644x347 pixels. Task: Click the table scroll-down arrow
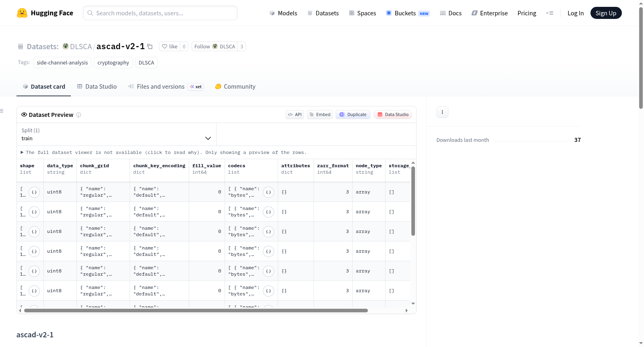(x=413, y=303)
